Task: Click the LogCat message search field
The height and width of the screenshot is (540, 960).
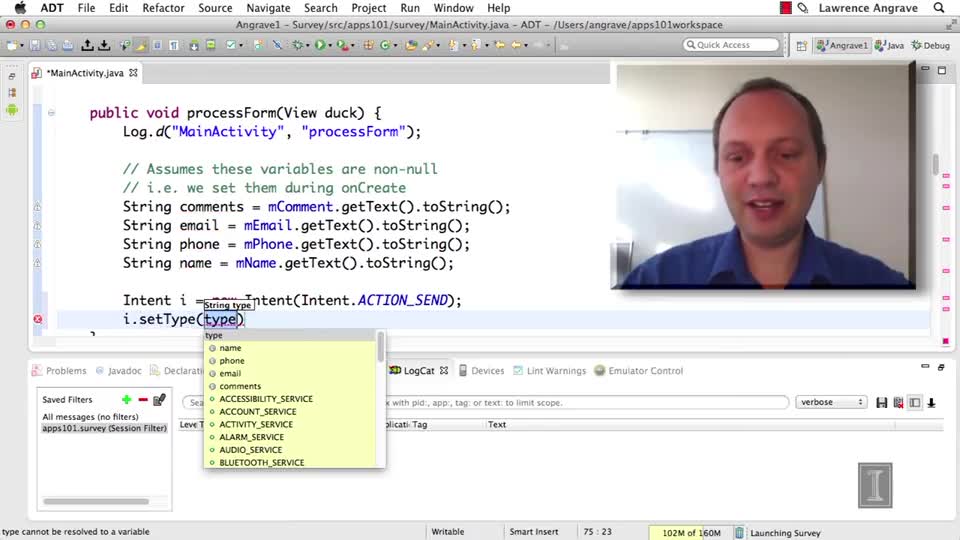Action: 485,403
